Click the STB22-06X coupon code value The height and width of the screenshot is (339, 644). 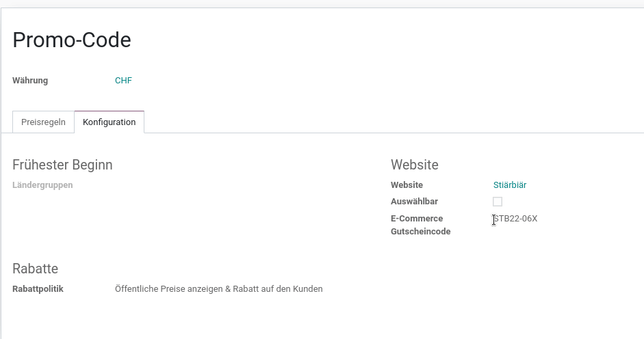(x=515, y=219)
